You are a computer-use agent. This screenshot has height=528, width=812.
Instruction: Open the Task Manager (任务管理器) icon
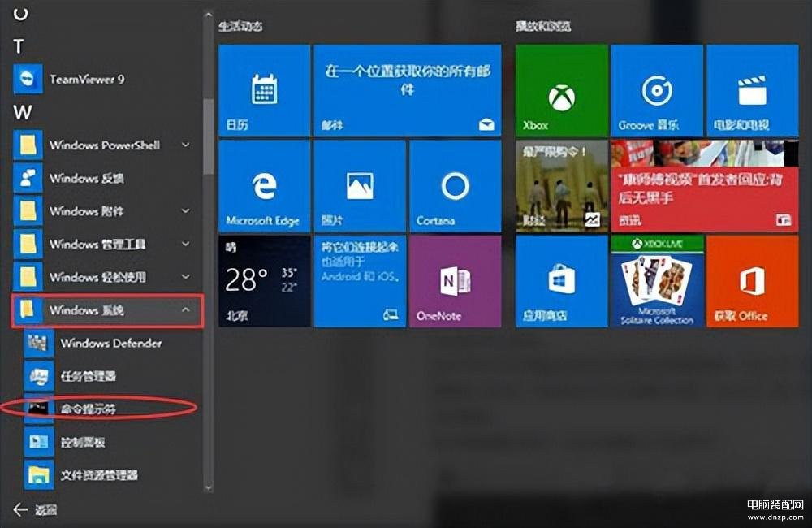(39, 375)
